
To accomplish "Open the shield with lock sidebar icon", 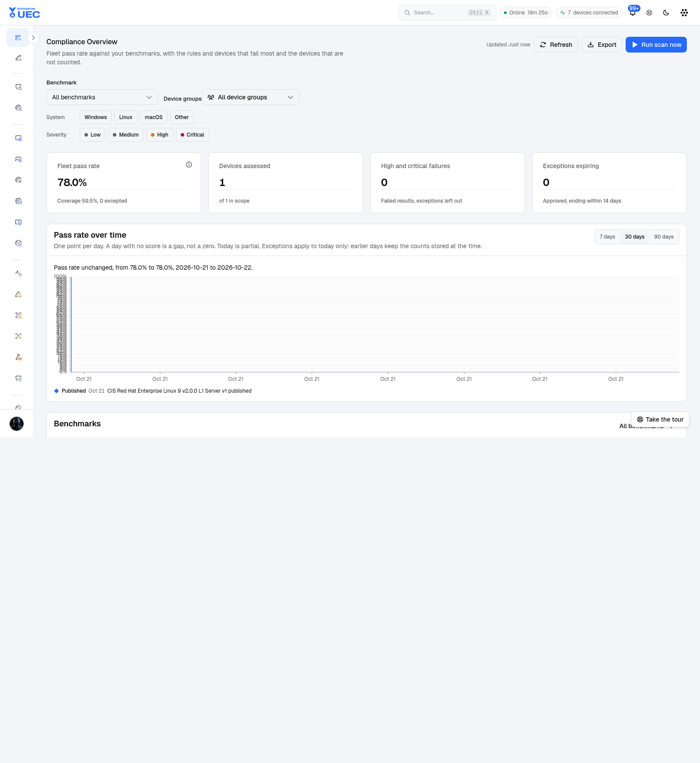I will (18, 87).
